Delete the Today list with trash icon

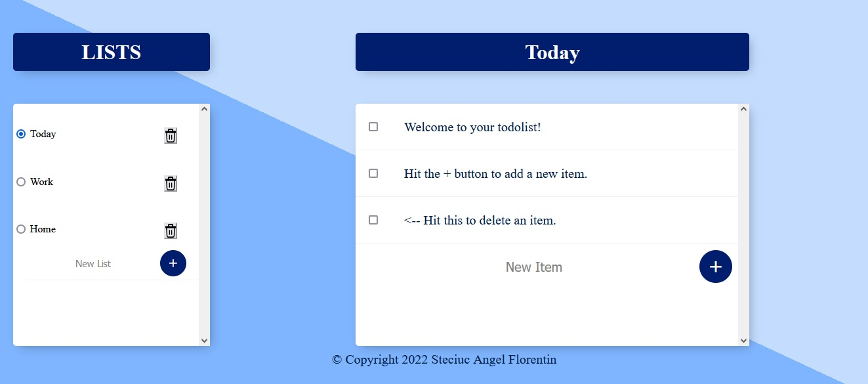point(171,136)
